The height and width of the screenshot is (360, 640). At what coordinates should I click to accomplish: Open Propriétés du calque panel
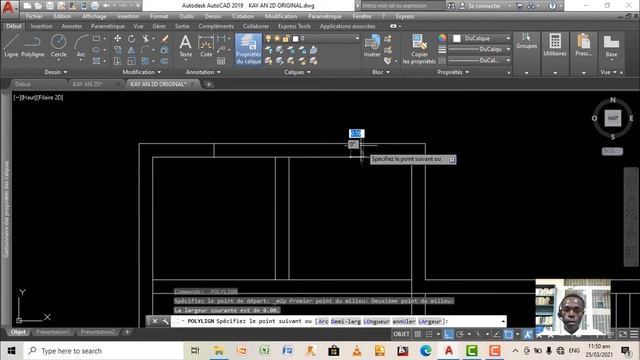point(248,49)
